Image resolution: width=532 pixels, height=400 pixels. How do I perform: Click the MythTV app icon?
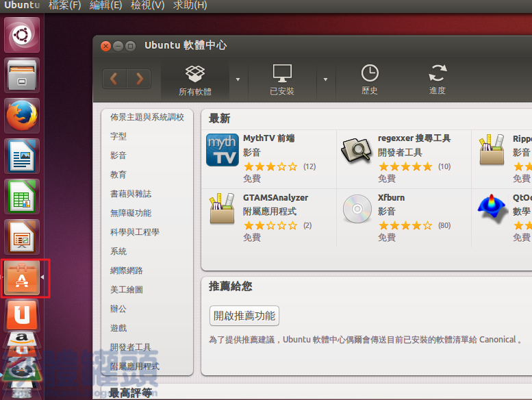[x=223, y=150]
